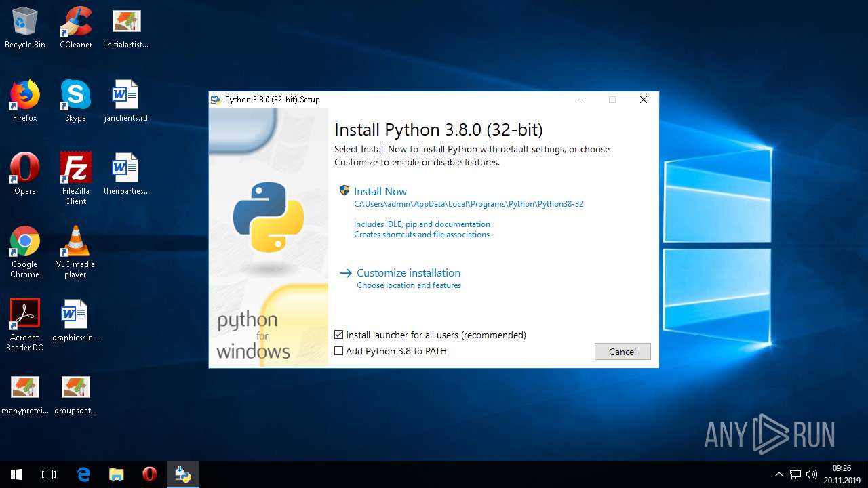Viewport: 868px width, 488px height.
Task: Show hidden system tray icons
Action: (778, 474)
